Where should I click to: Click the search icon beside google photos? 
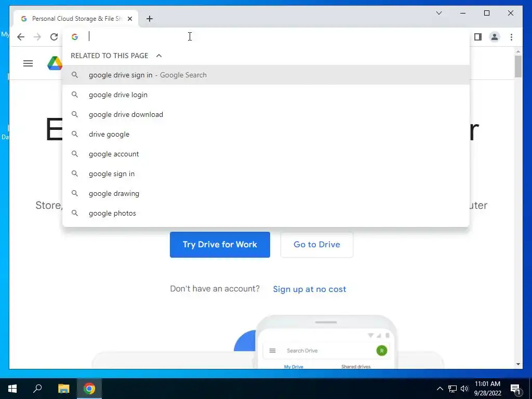click(75, 212)
